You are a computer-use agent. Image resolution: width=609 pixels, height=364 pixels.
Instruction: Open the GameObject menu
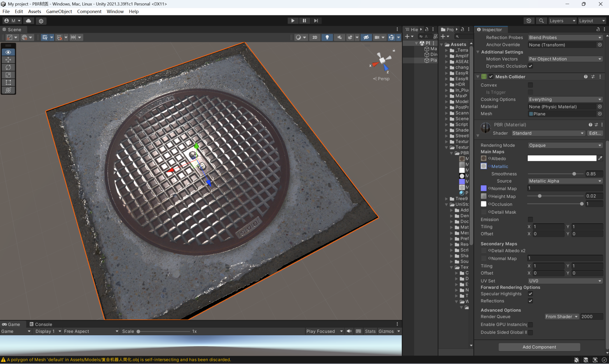tap(59, 11)
